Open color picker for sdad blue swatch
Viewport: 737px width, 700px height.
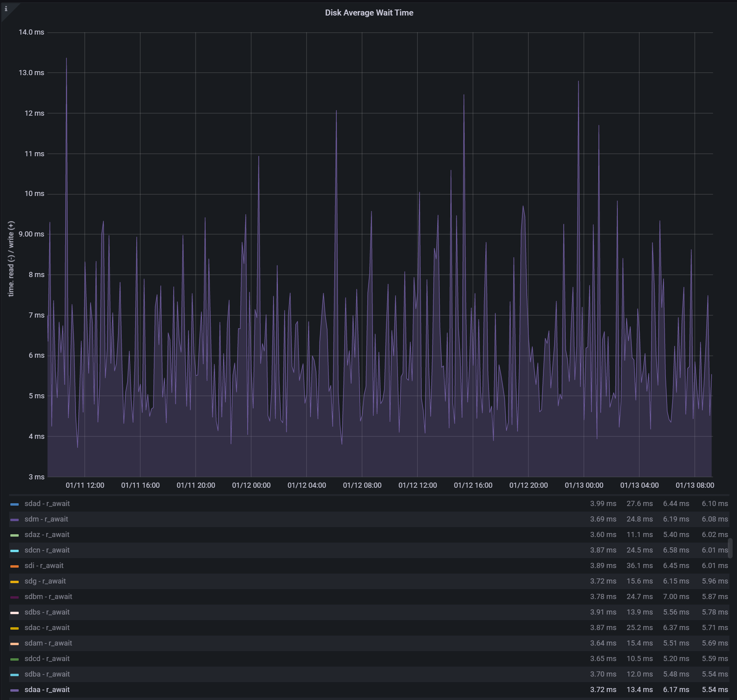pyautogui.click(x=15, y=504)
